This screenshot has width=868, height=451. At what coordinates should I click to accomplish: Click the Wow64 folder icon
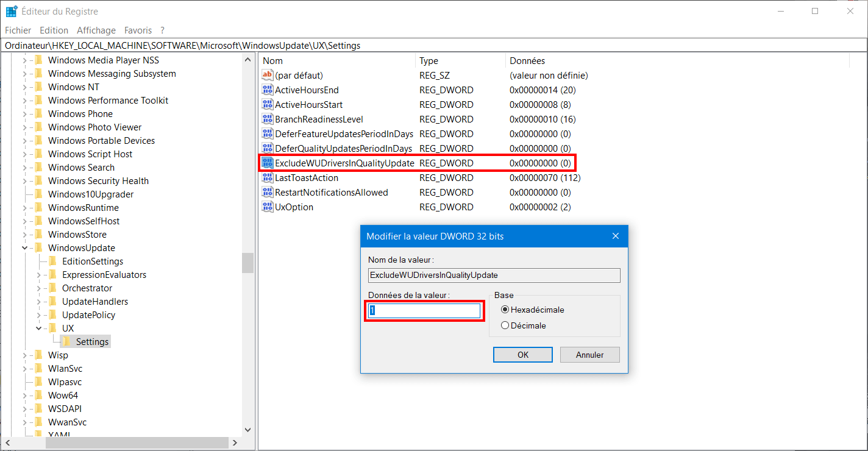coord(39,395)
